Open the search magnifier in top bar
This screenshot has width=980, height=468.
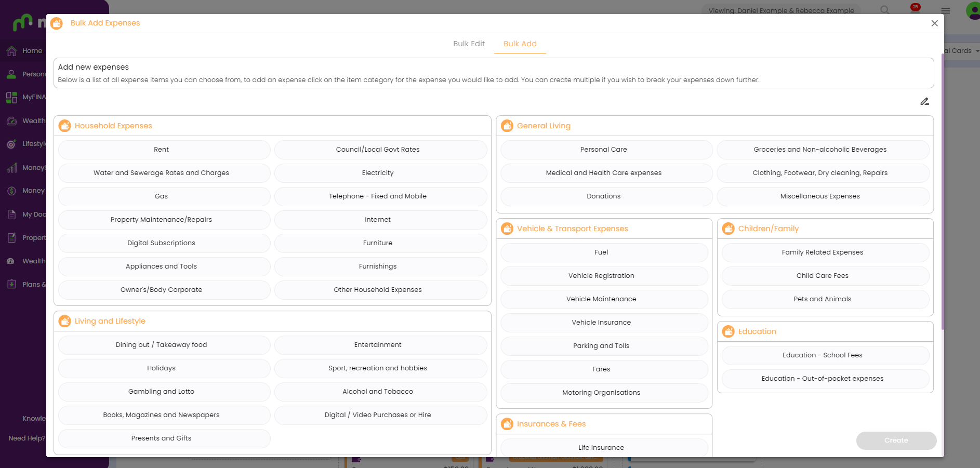click(885, 10)
